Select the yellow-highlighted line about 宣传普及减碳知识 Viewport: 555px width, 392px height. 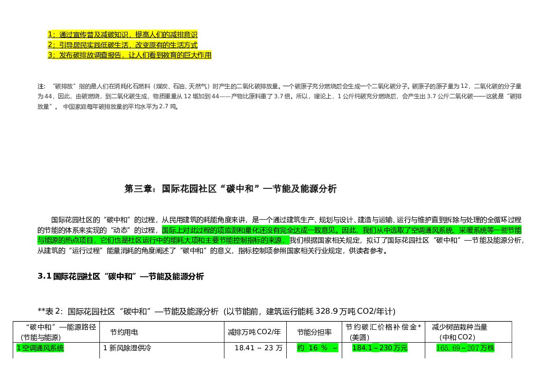[124, 34]
